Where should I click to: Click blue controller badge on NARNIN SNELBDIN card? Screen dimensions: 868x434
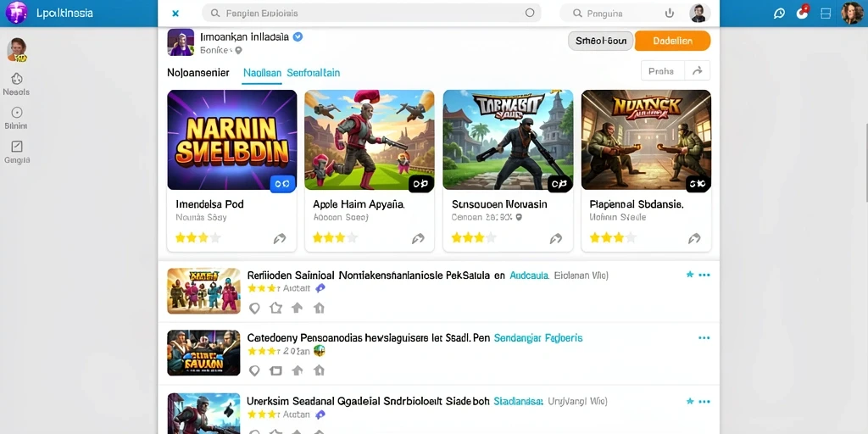[282, 184]
